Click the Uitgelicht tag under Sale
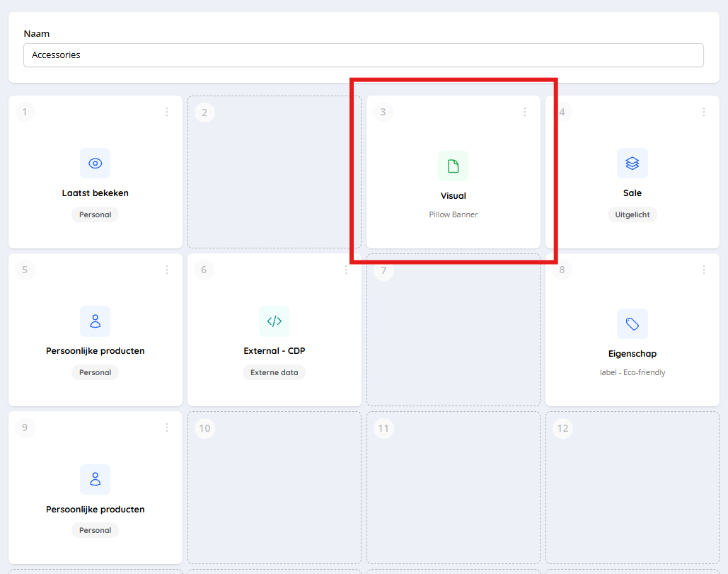The width and height of the screenshot is (728, 574). pyautogui.click(x=632, y=214)
